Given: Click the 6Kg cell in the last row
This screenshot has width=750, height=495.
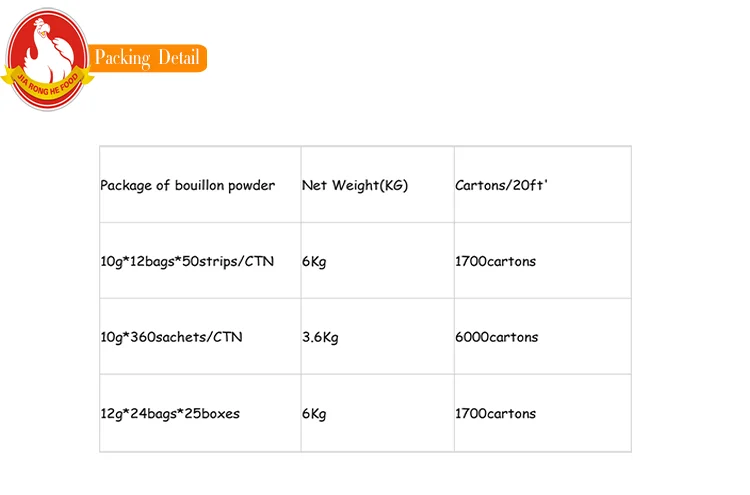Looking at the screenshot, I should pyautogui.click(x=314, y=413).
